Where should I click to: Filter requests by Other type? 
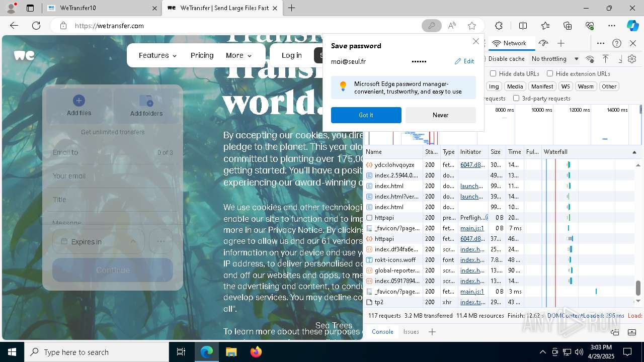coord(609,86)
